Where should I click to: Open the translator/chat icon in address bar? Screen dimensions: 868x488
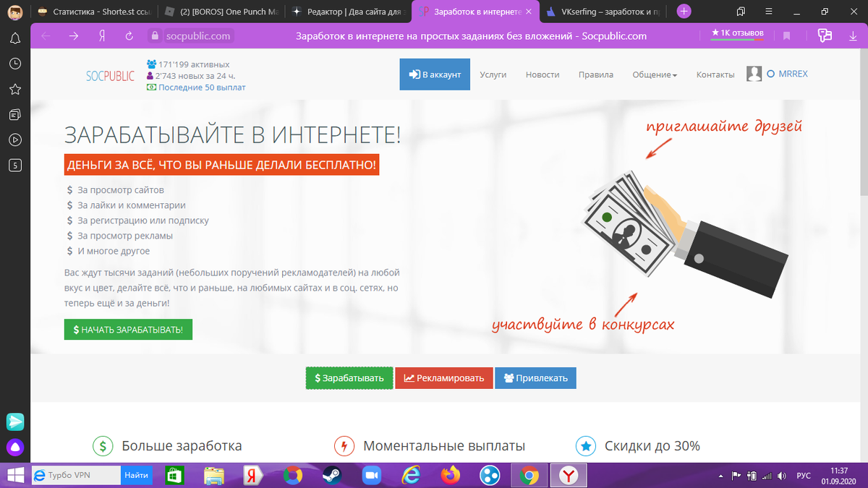[825, 35]
